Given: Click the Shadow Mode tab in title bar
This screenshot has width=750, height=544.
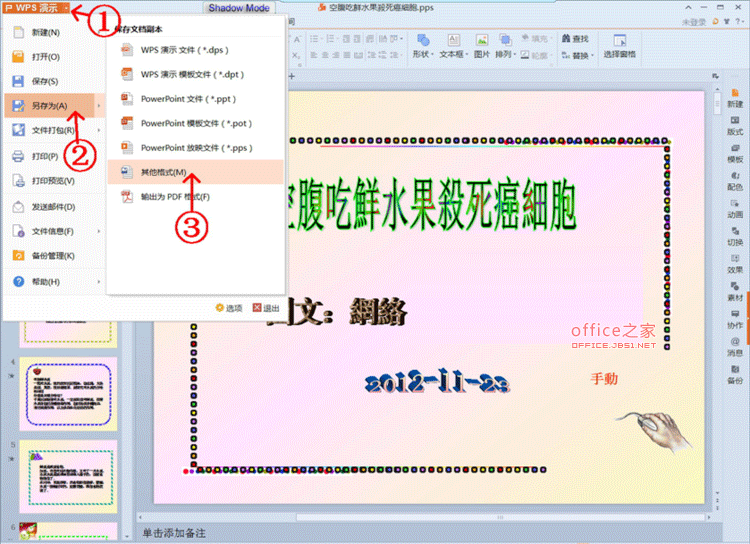Looking at the screenshot, I should 239,8.
